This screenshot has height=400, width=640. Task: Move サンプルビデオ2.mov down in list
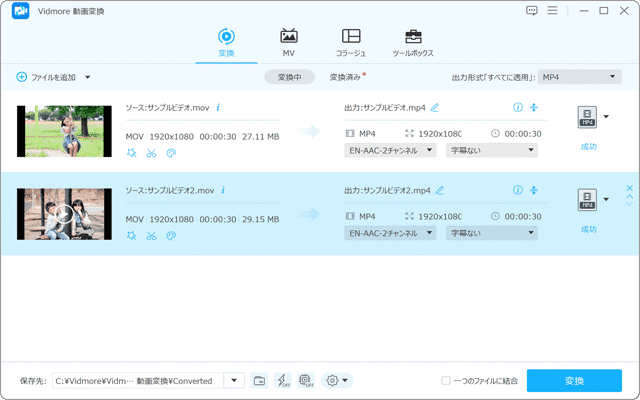629,203
